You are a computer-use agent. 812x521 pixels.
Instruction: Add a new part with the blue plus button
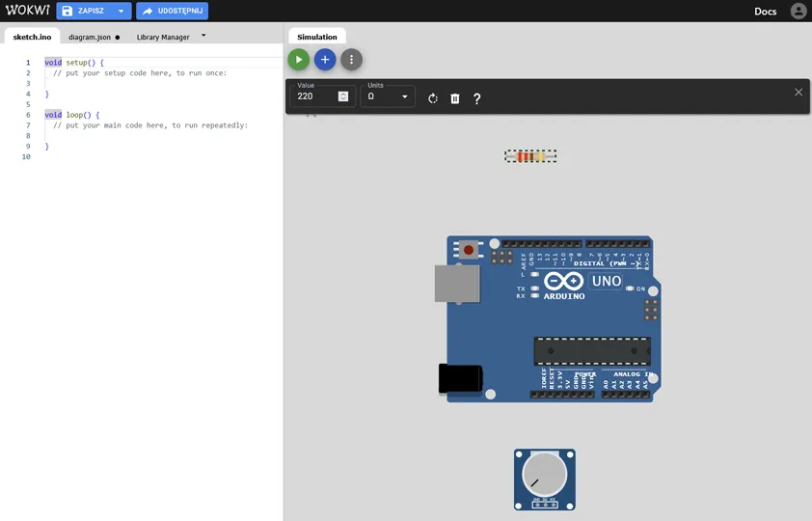coord(325,60)
